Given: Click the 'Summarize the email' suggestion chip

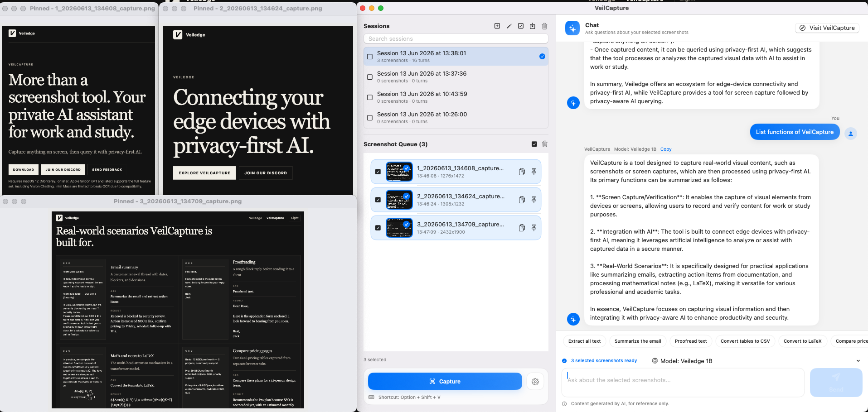Looking at the screenshot, I should coord(638,341).
